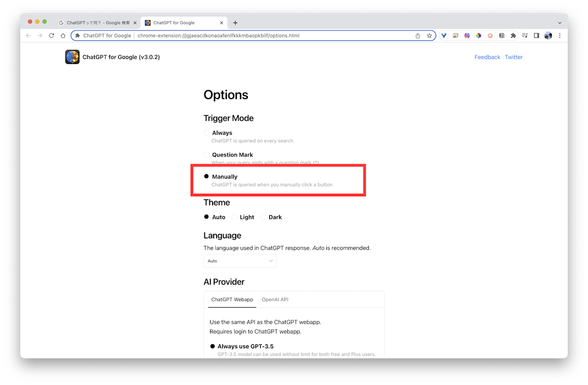This screenshot has height=385, width=588.
Task: Click the rainbow windows extension icon
Action: pyautogui.click(x=456, y=36)
